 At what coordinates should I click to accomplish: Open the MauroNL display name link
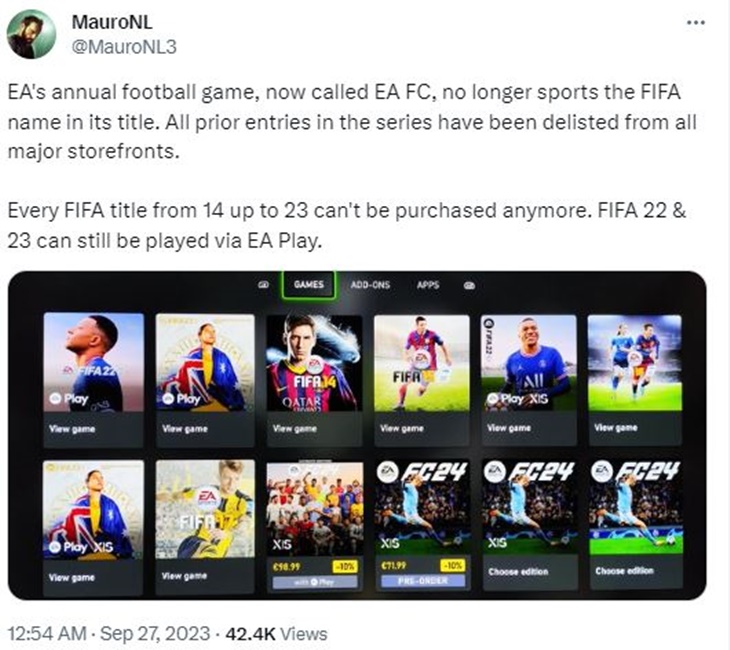tap(112, 22)
